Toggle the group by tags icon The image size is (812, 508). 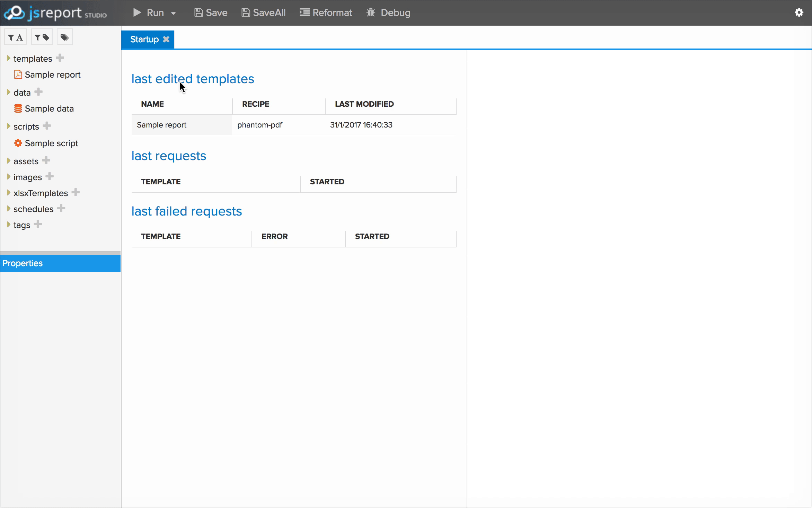pos(64,37)
